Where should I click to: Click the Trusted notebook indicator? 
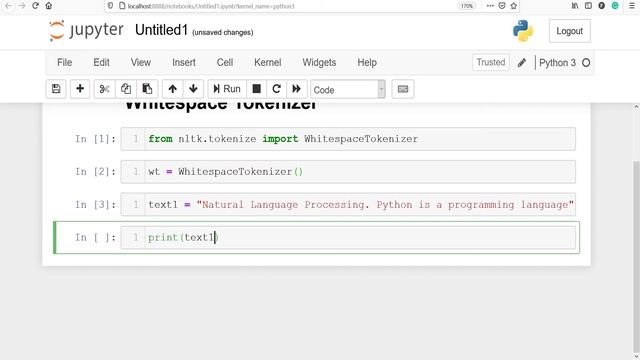(491, 62)
